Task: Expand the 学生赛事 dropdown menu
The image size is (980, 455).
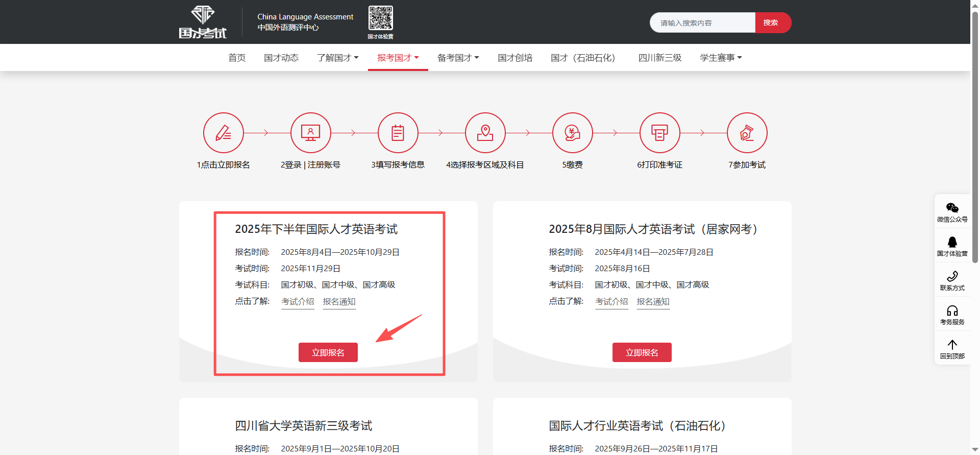Action: (720, 58)
